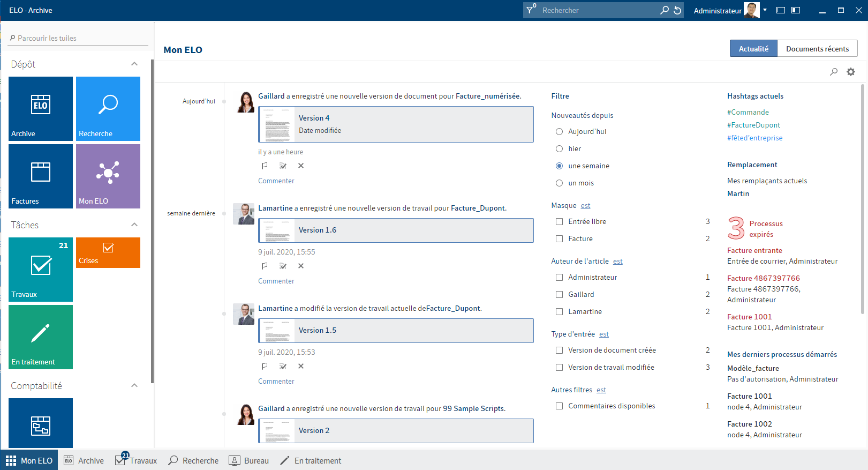Select Recherche in the bottom bar
868x470 pixels.
click(x=194, y=460)
